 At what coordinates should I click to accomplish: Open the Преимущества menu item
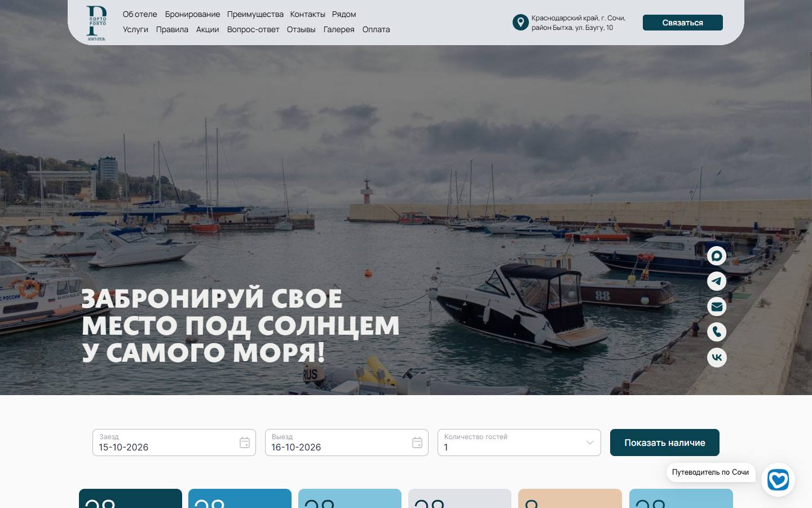coord(255,14)
